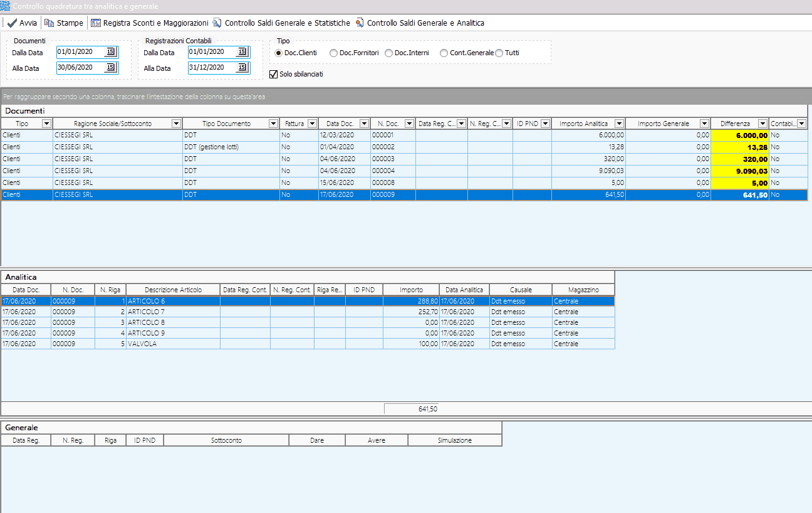Open the Stampe print icon

[49, 23]
